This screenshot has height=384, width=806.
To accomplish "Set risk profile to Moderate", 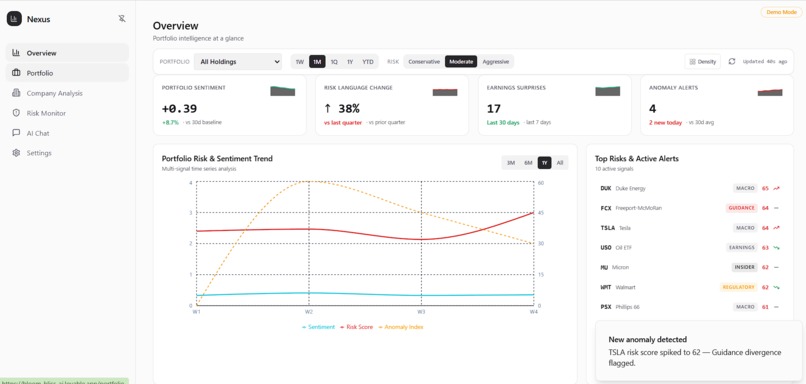I will (x=461, y=62).
